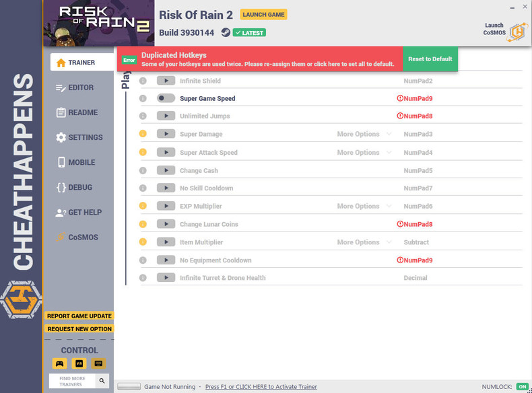
Task: Change the Decimal hotkey for Infinite Turret
Action: [x=415, y=278]
